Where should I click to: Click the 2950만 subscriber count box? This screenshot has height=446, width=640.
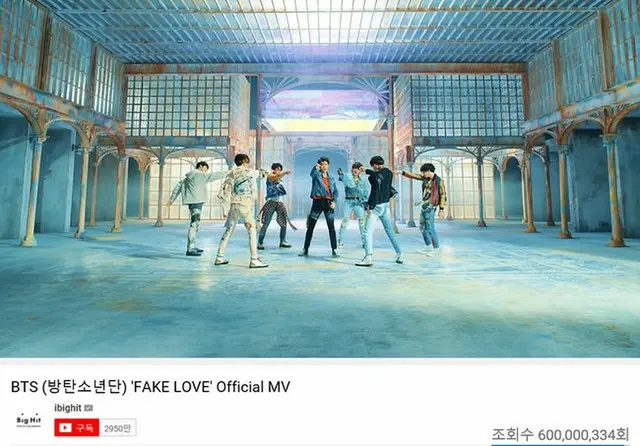(118, 428)
